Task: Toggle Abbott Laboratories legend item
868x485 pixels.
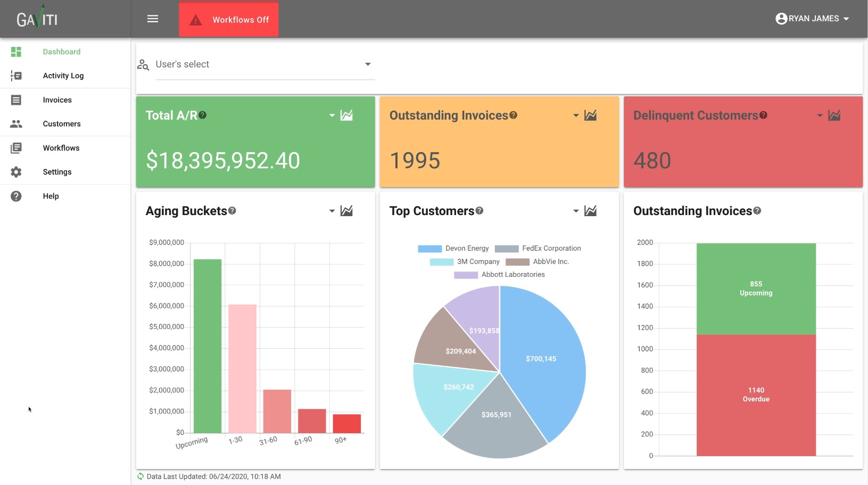Action: [x=499, y=275]
